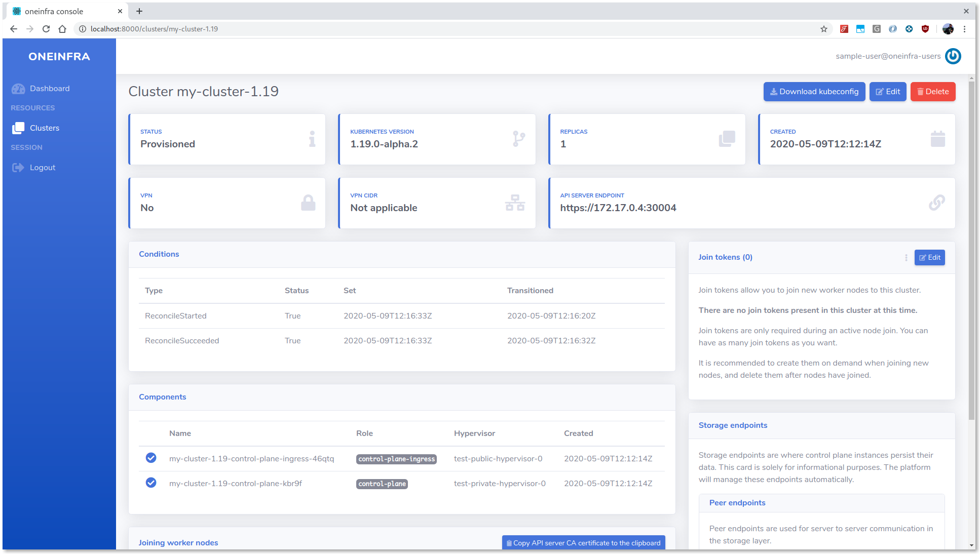Click the ONEINFRA logo link
Image resolution: width=980 pixels, height=554 pixels.
click(x=59, y=56)
